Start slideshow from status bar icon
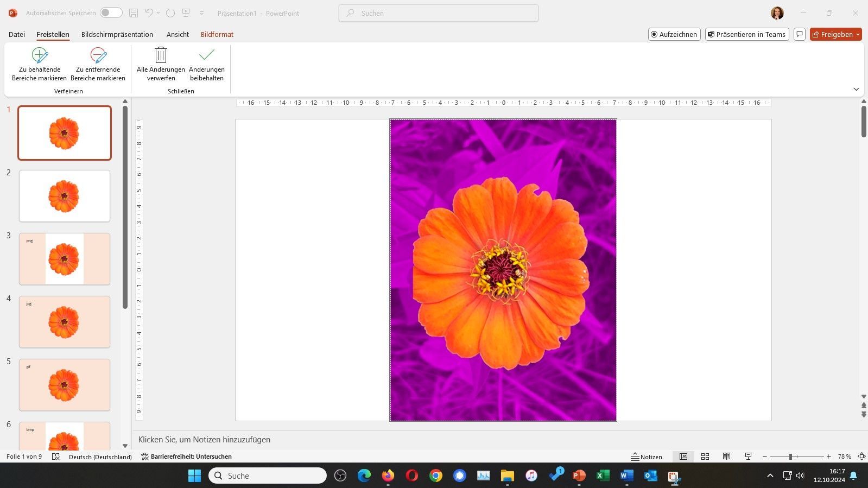This screenshot has width=868, height=488. pos(748,457)
